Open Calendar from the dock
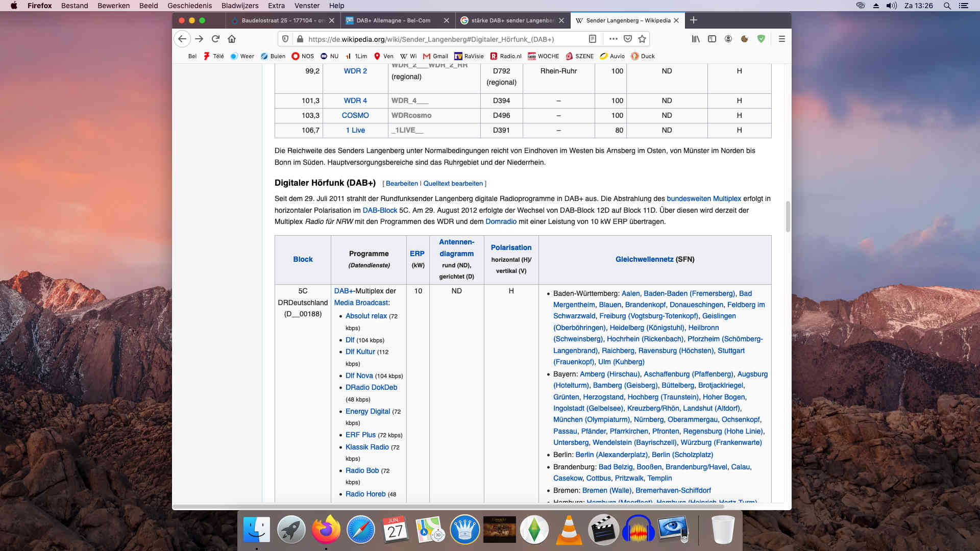Screen dimensions: 980x551 tap(396, 530)
